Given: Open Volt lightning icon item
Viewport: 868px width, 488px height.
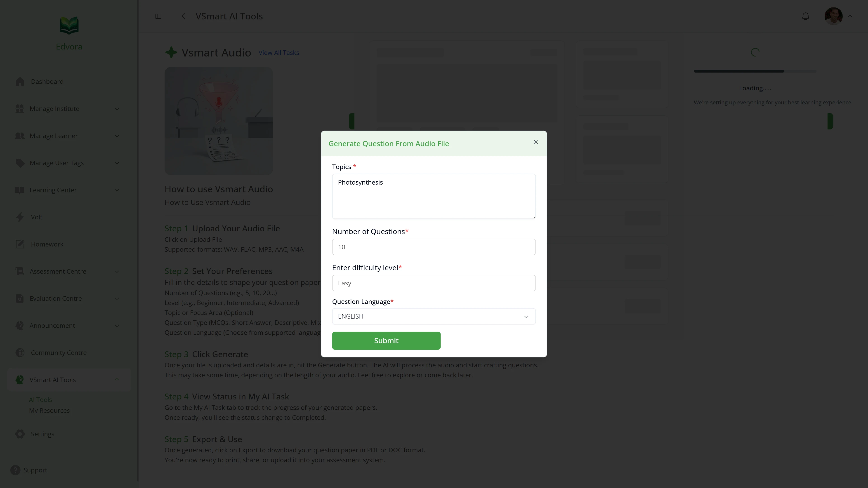Looking at the screenshot, I should [20, 217].
